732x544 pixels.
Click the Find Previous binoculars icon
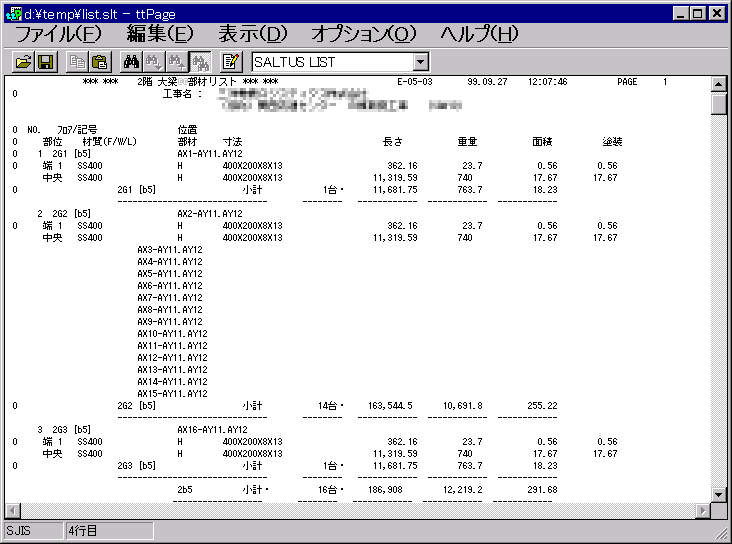click(x=153, y=62)
